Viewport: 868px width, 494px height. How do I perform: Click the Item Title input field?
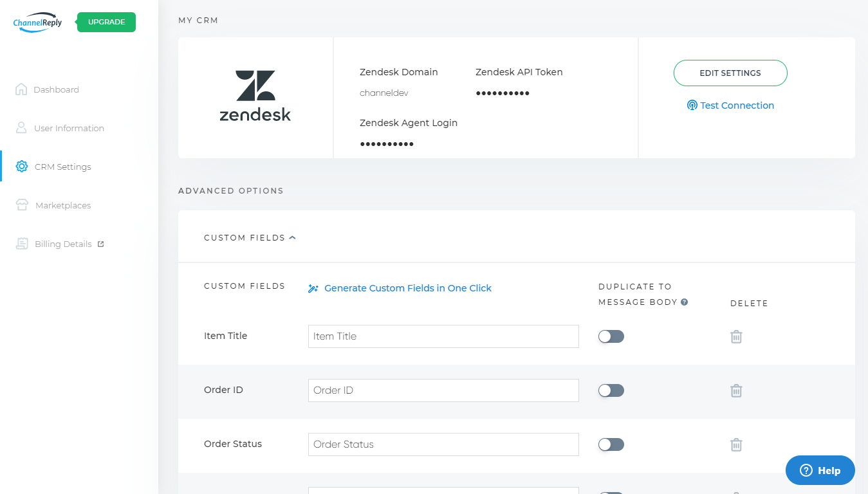443,336
